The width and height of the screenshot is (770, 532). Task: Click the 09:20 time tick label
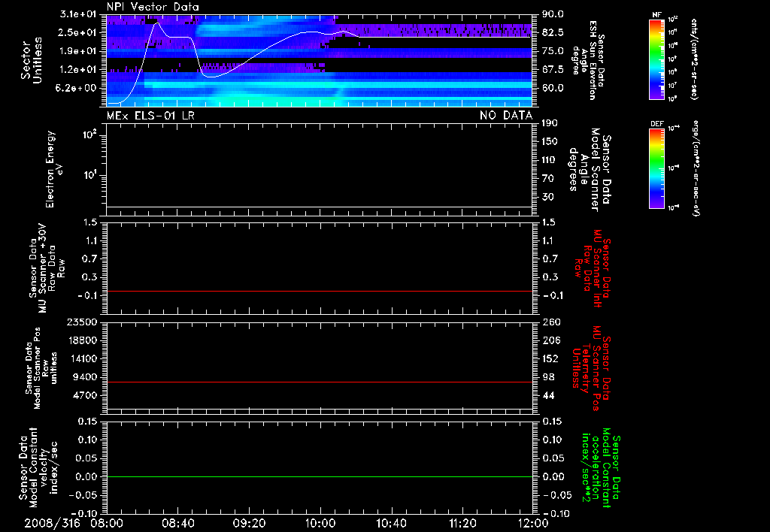[249, 523]
